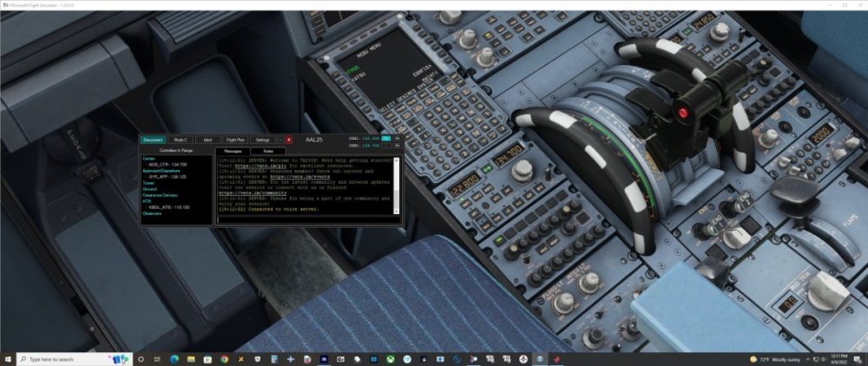Expand the Center category
This screenshot has width=868, height=366.
point(148,158)
